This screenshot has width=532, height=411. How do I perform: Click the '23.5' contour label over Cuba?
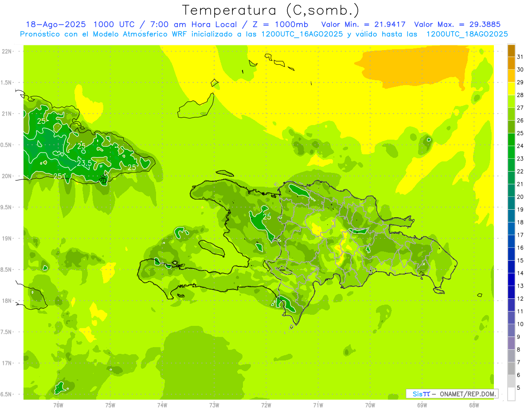point(84,163)
